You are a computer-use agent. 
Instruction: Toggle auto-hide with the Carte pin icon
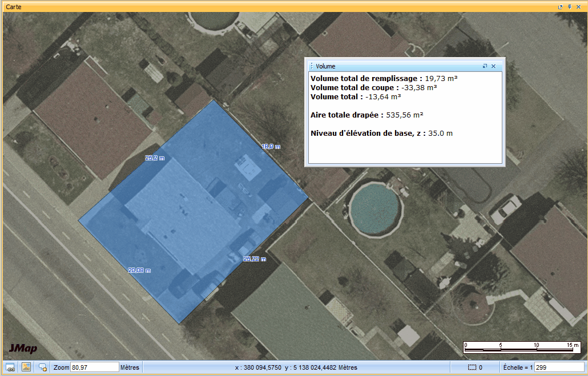[x=569, y=7]
